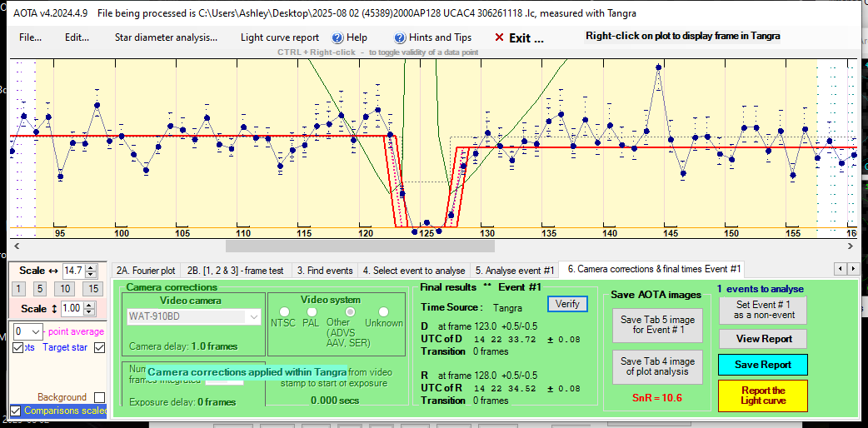
Task: Enable the Background checkbox
Action: (99, 398)
